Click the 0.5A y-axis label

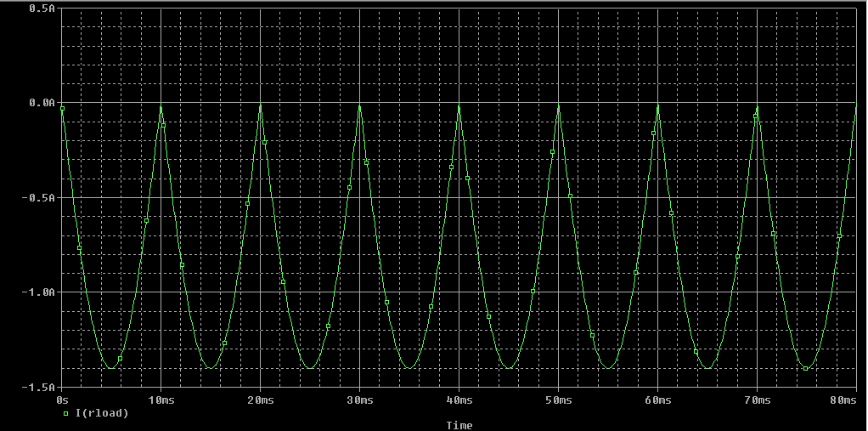coord(42,9)
